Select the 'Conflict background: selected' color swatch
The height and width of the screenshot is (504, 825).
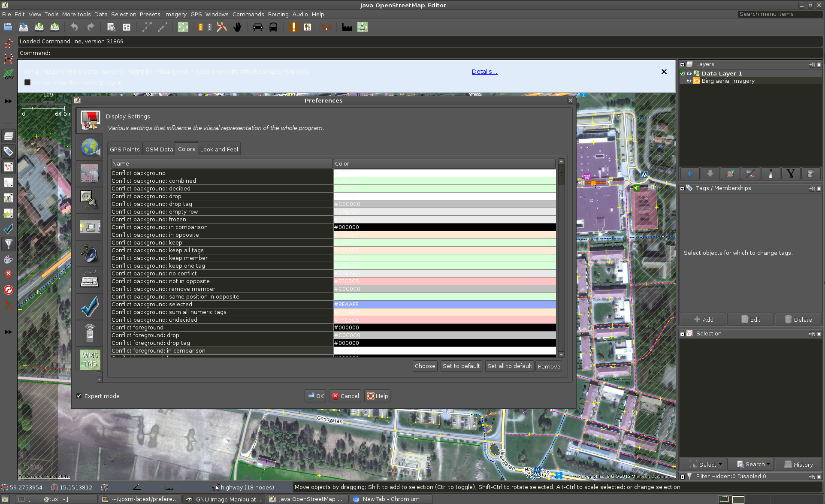[x=444, y=304]
